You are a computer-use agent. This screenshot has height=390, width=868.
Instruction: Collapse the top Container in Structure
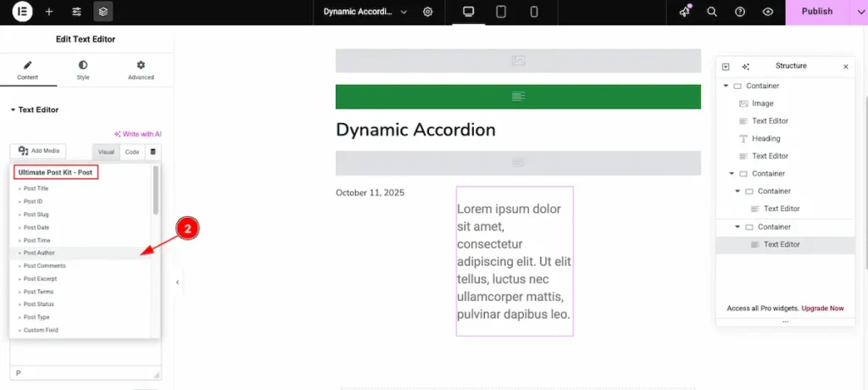(726, 86)
